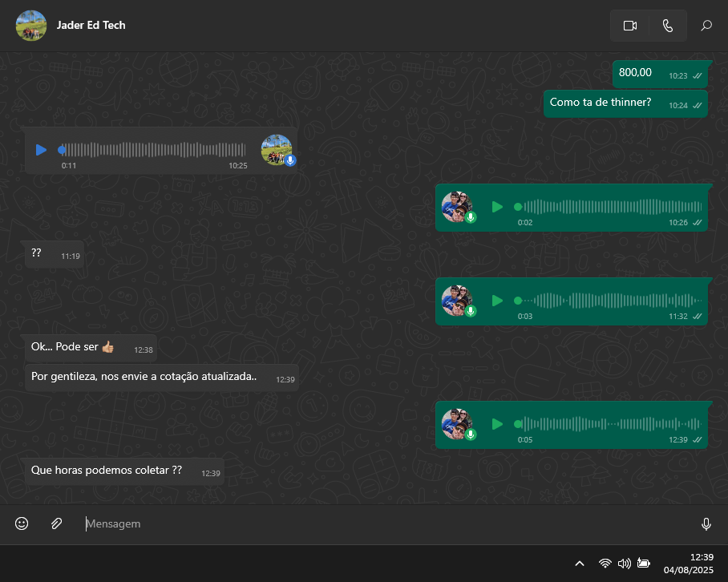Click the Mensagem text input field
The height and width of the screenshot is (582, 728).
pyautogui.click(x=385, y=523)
